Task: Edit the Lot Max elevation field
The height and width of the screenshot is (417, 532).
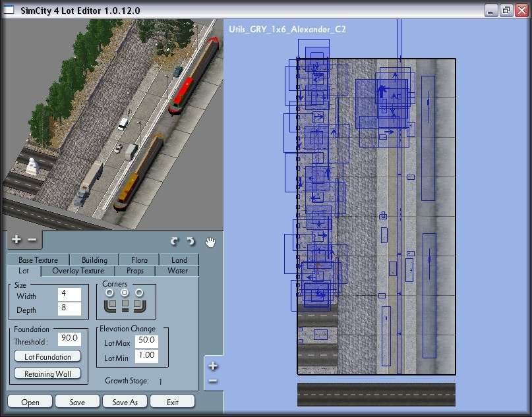Action: (146, 341)
